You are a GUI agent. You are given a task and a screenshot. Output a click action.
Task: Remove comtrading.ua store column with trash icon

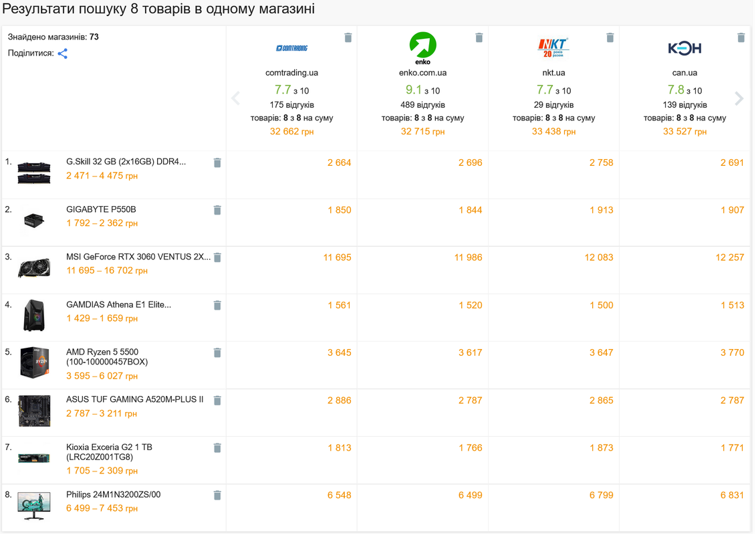(x=348, y=37)
